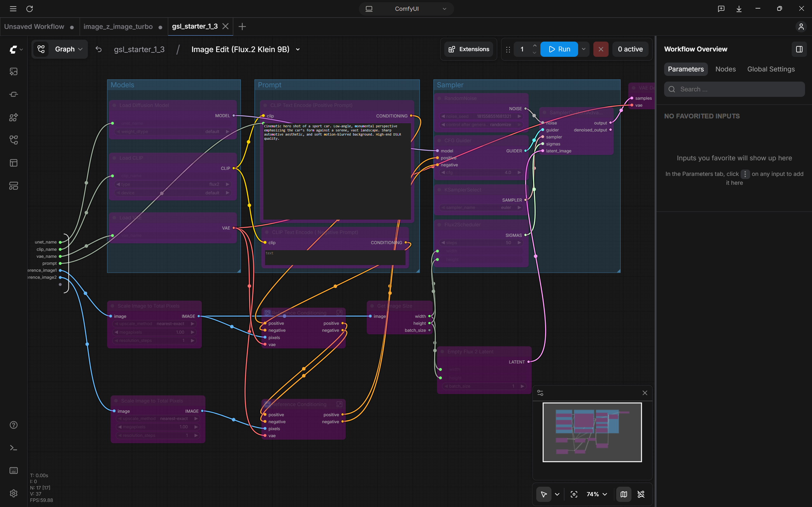Click the refresh icon in title bar

pyautogui.click(x=30, y=9)
